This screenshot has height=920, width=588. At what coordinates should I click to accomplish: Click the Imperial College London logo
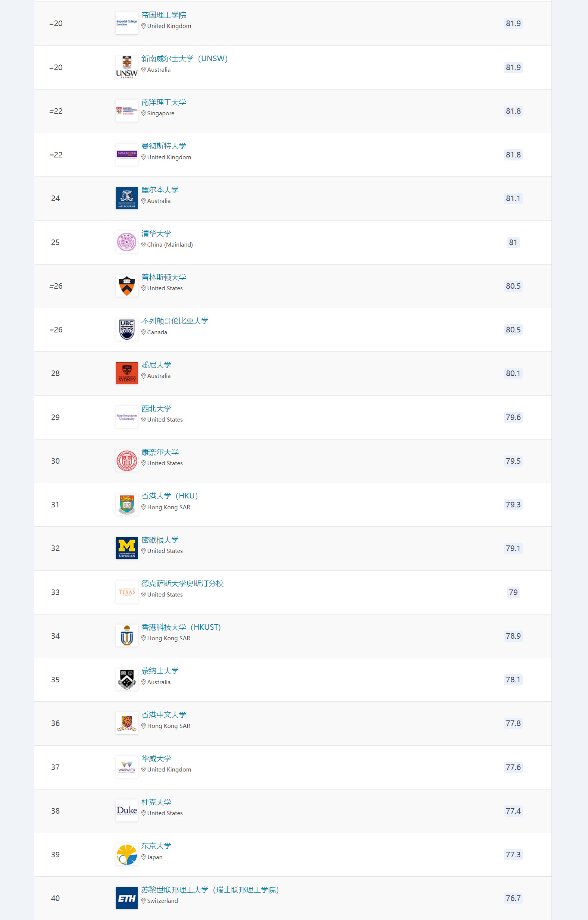pos(126,23)
